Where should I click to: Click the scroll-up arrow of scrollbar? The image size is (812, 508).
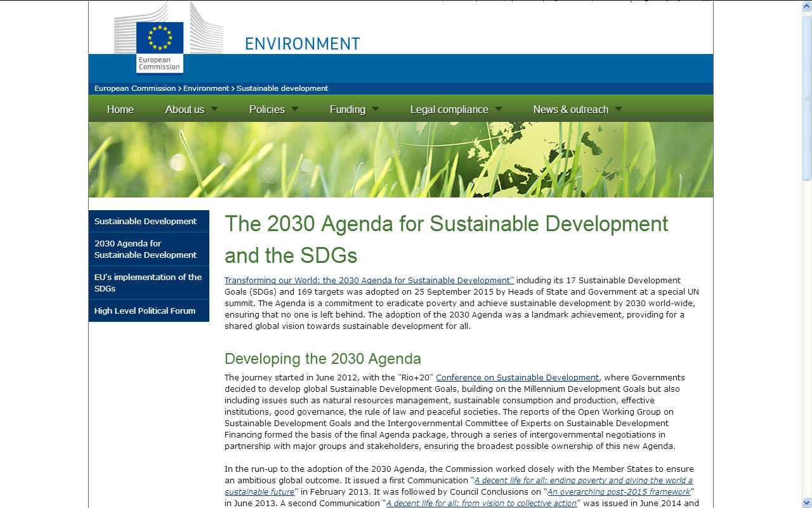[807, 5]
